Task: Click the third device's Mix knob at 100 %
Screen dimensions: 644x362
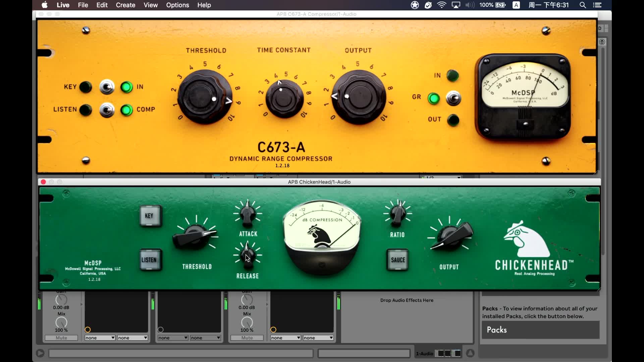Action: point(247,322)
